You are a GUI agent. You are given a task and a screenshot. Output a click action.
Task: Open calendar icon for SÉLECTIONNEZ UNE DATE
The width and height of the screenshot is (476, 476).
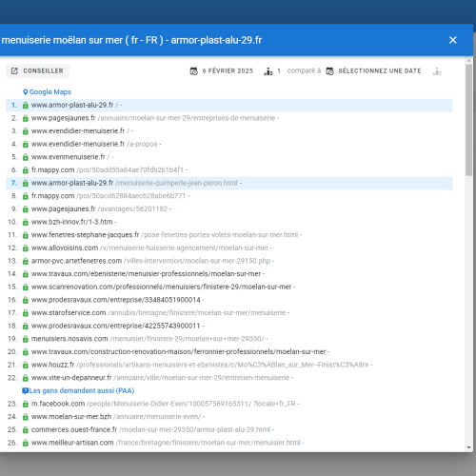click(x=329, y=71)
